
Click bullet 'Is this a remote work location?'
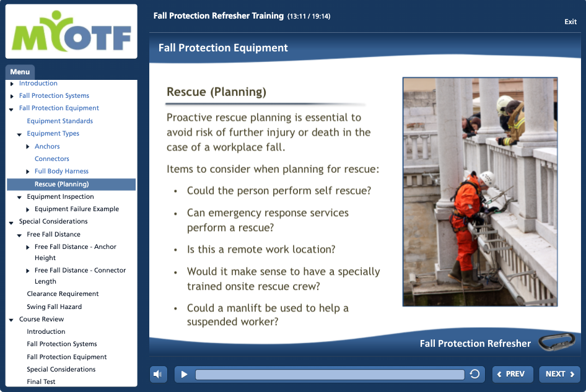261,249
